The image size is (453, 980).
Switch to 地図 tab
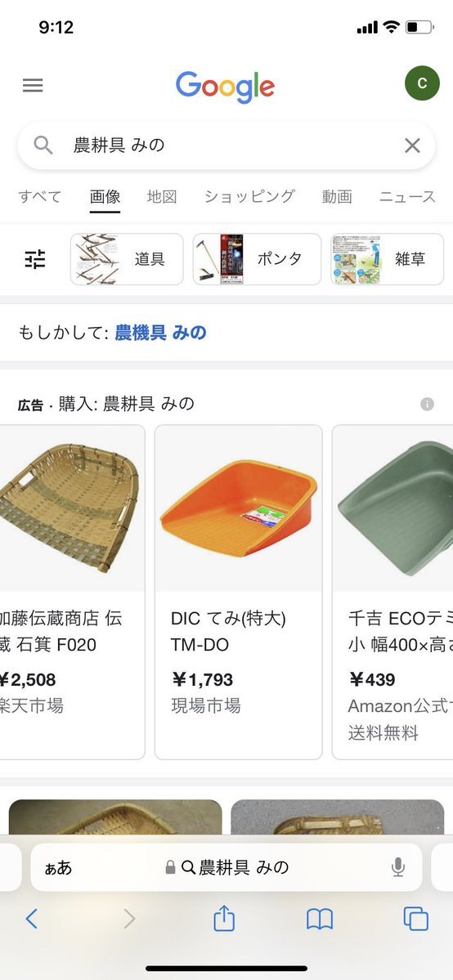pos(162,196)
